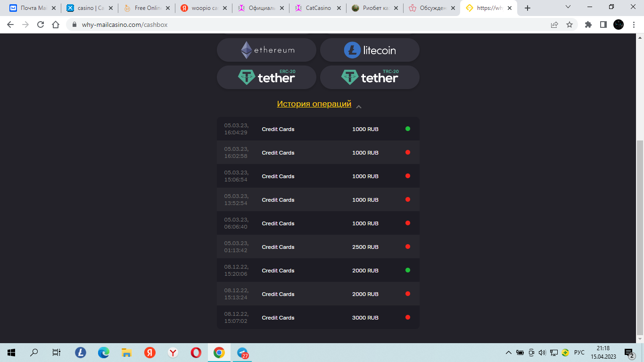Open the tab search chevron dropdown

pos(568,8)
